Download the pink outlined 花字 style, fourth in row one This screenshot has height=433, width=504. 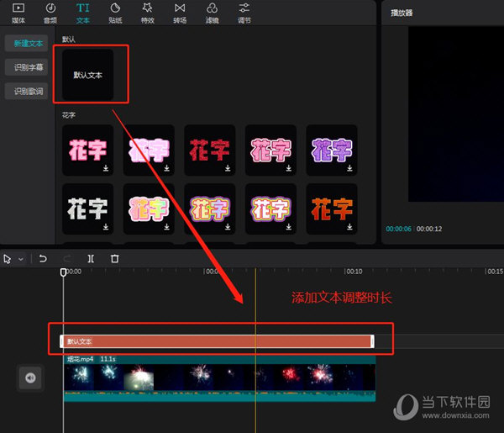[x=289, y=168]
